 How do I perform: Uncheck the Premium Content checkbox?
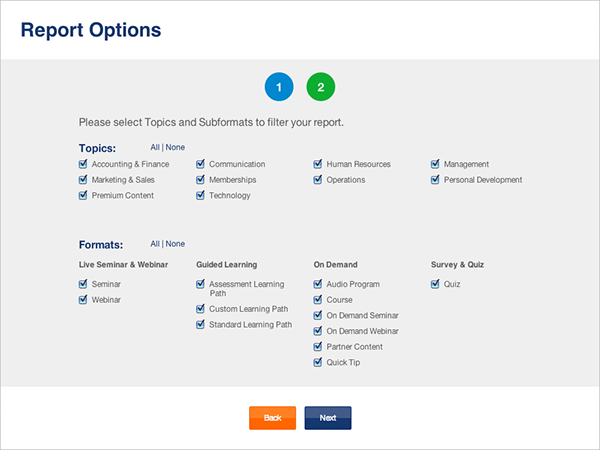(x=83, y=196)
